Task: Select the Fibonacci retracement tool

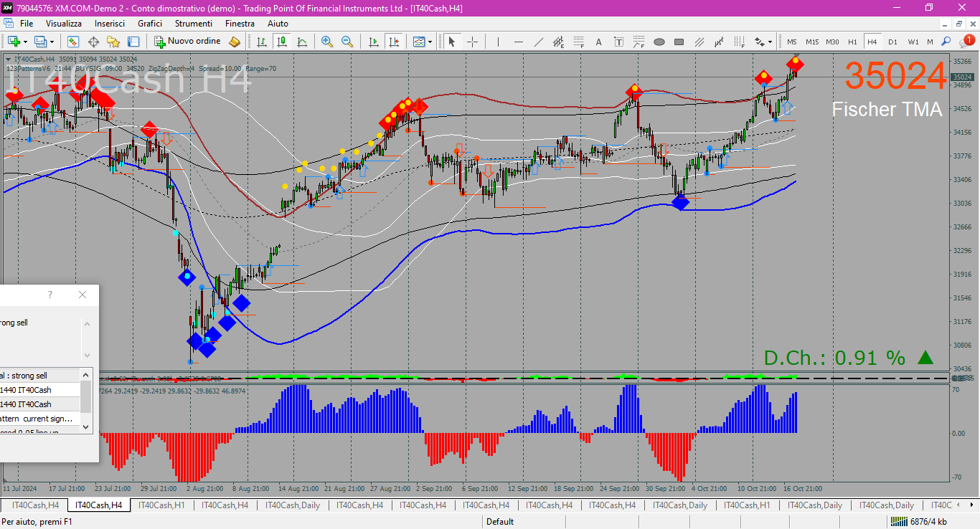Action: click(x=578, y=42)
